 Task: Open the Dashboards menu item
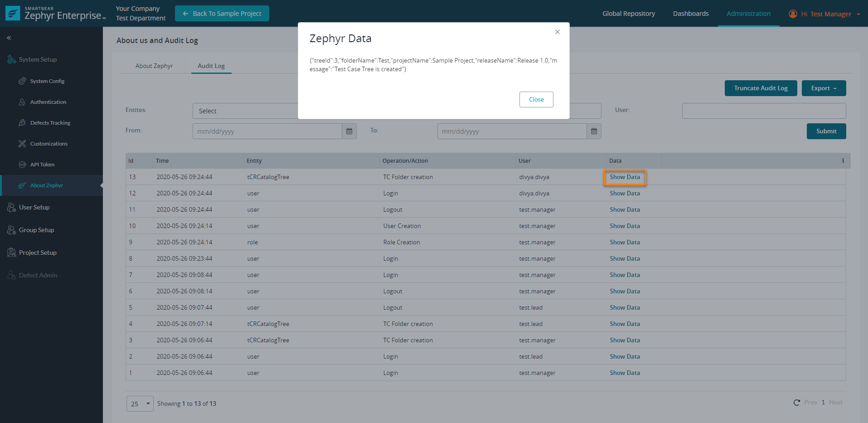690,14
